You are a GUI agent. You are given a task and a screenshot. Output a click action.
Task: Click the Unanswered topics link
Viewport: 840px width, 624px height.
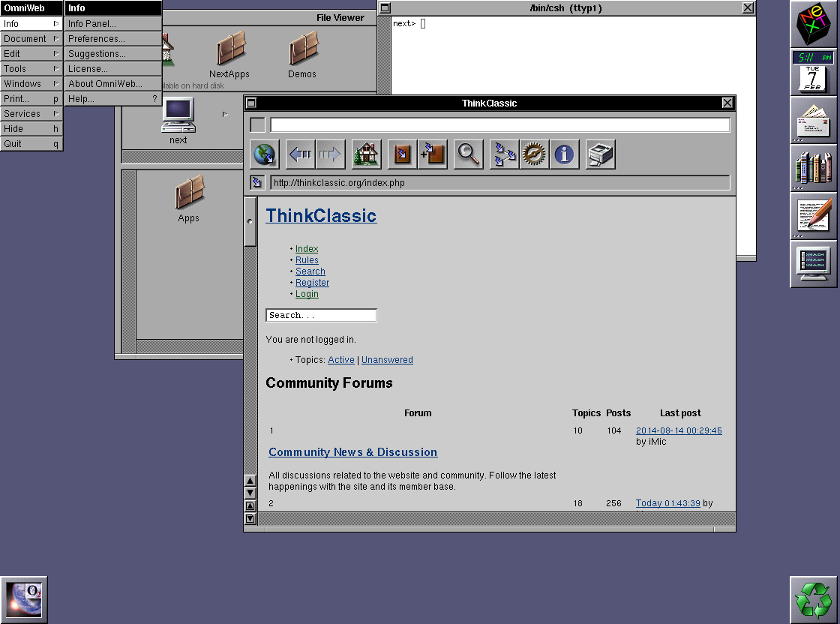(x=387, y=360)
